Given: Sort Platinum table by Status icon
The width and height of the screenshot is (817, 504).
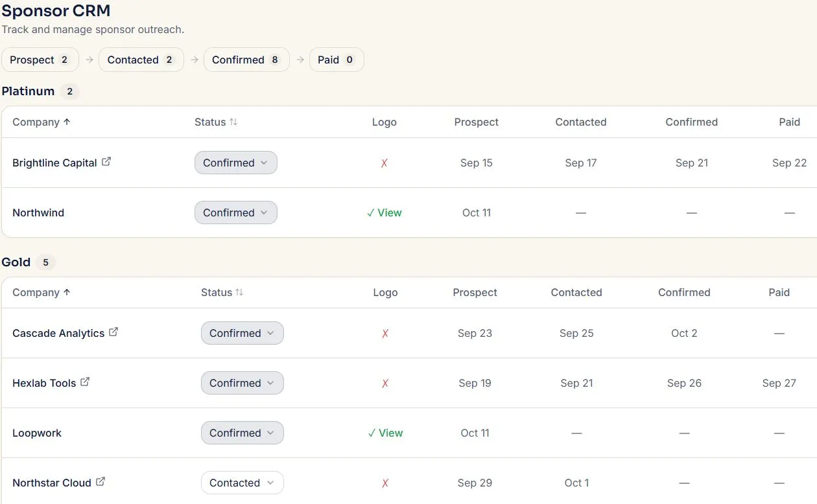Looking at the screenshot, I should [233, 122].
